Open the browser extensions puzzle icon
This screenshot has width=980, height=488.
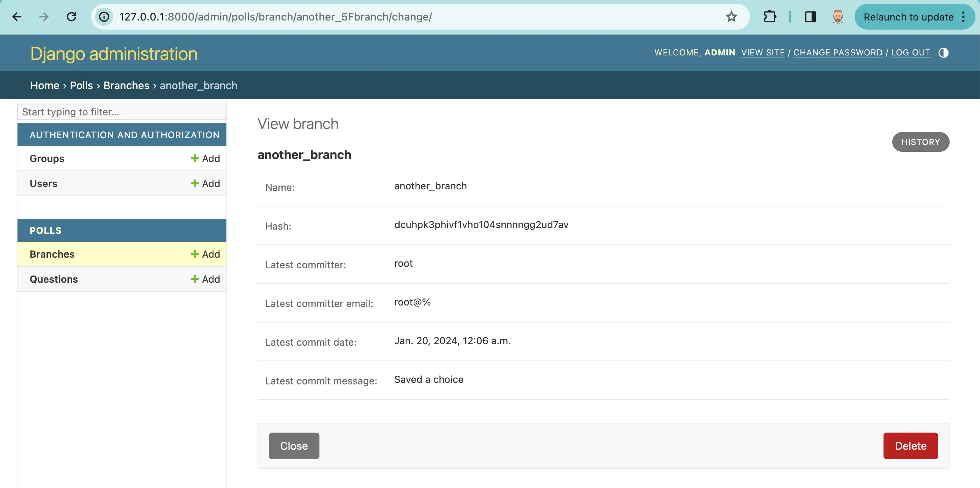pos(770,17)
